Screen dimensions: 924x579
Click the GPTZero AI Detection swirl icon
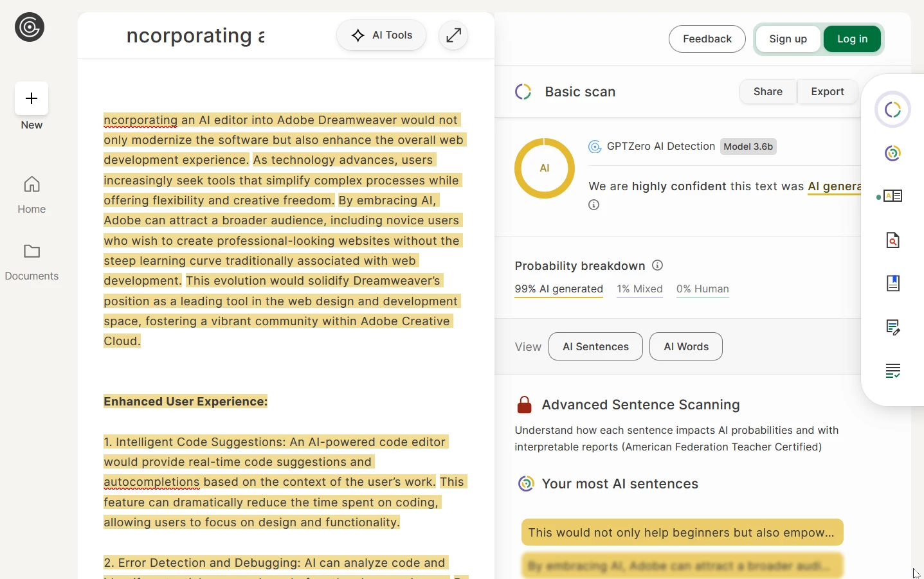(595, 147)
